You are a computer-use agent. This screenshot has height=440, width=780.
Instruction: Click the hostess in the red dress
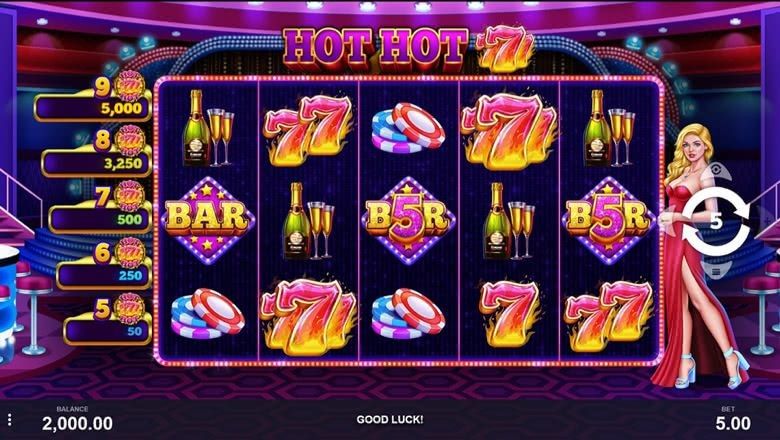pyautogui.click(x=699, y=256)
